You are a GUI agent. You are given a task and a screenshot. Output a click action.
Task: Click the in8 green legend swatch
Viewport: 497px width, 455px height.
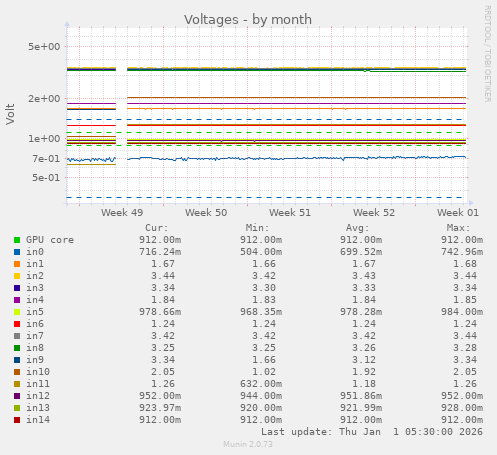pyautogui.click(x=17, y=348)
